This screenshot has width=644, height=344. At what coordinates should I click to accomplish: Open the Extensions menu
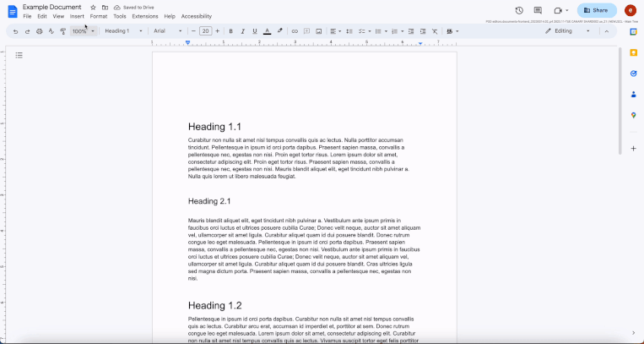[145, 16]
